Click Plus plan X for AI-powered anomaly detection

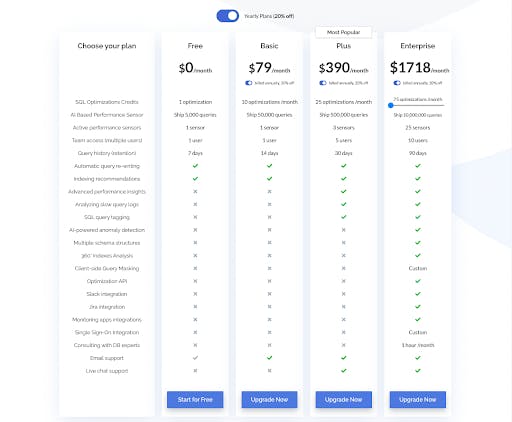pyautogui.click(x=344, y=230)
